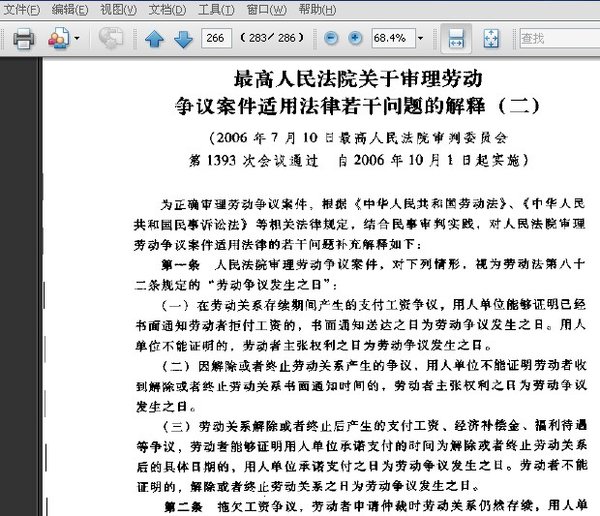
Task: Click the fit one full page icon
Action: [x=491, y=38]
